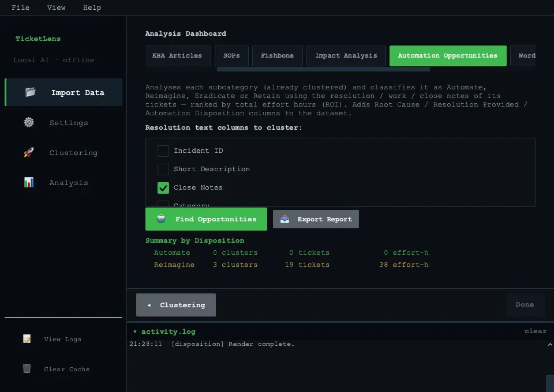Viewport: 554px width, 392px height.
Task: Open the File menu
Action: click(x=21, y=7)
